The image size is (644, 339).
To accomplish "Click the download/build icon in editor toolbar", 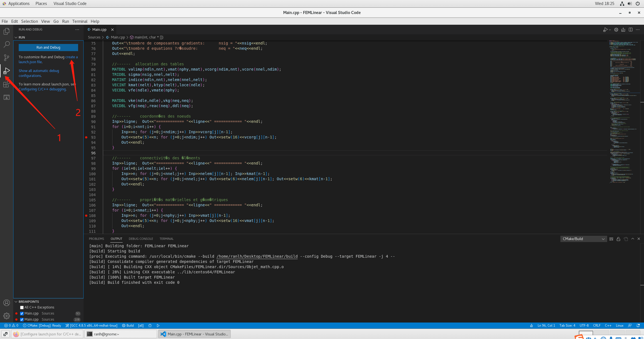I will (x=623, y=30).
